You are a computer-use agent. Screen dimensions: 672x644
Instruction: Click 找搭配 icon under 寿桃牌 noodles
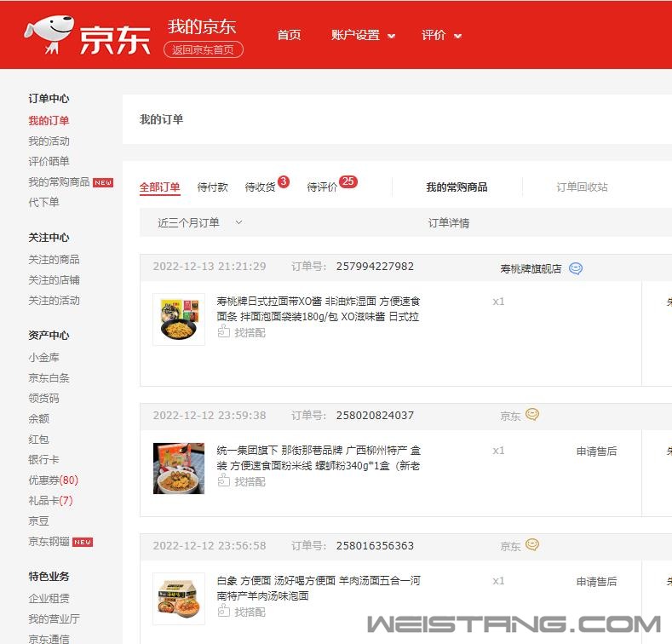coord(224,331)
